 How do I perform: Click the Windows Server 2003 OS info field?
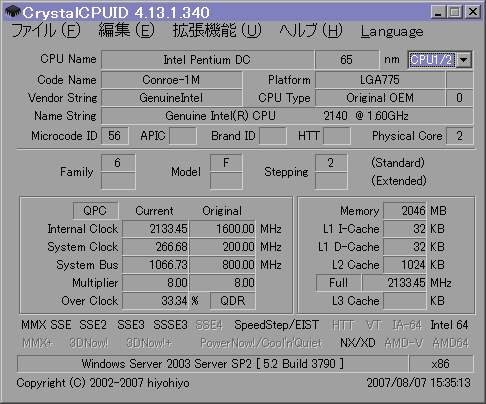coord(212,363)
